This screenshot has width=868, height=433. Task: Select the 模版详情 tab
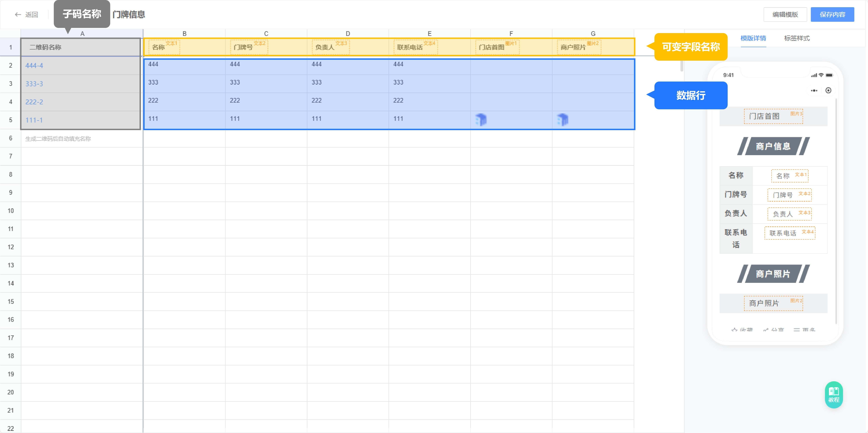coord(753,38)
